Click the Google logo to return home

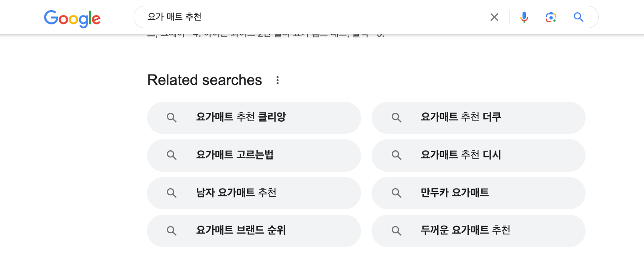pos(72,19)
